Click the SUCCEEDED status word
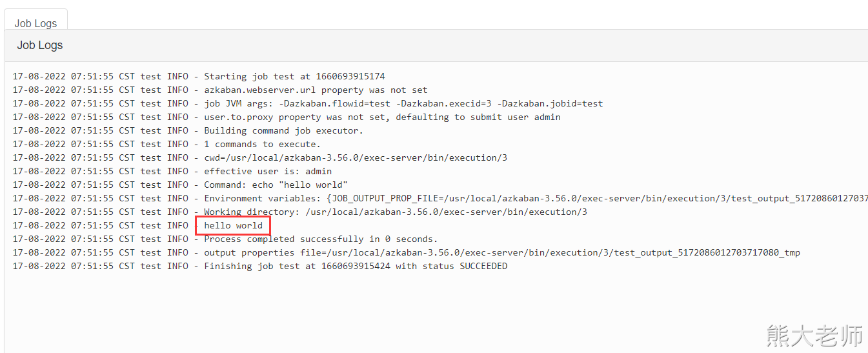The height and width of the screenshot is (353, 868). 483,266
